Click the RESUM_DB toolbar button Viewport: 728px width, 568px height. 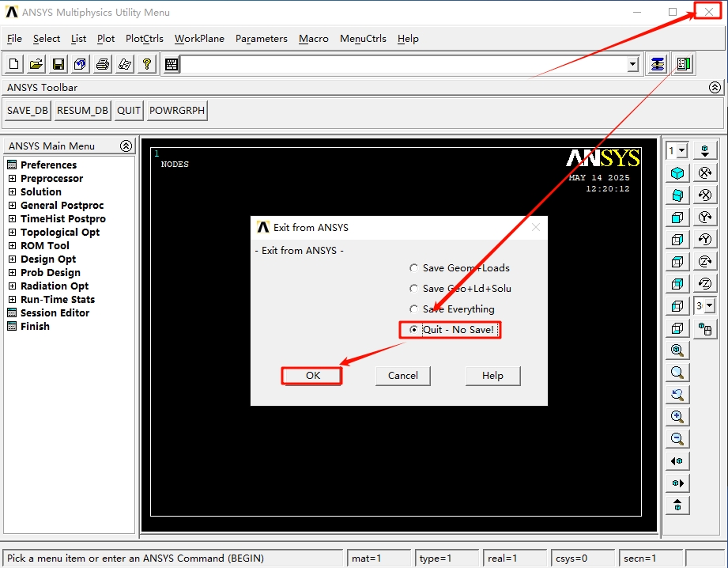82,110
